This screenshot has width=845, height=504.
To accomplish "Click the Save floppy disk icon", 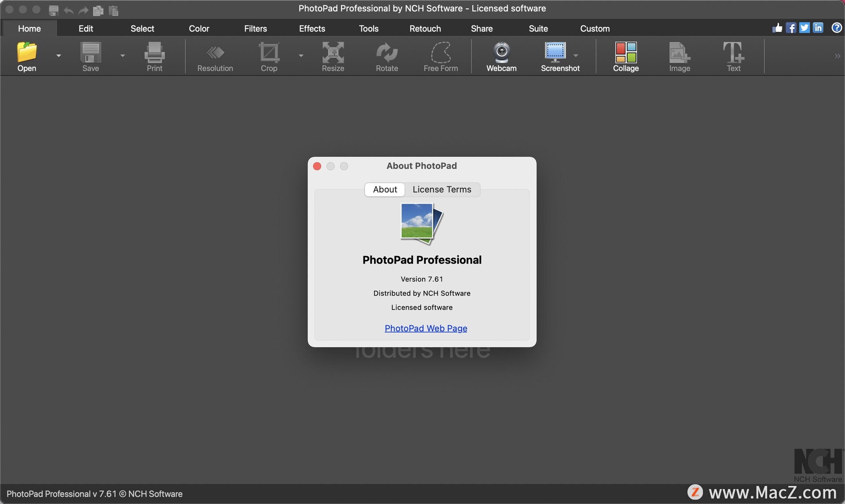I will pos(91,52).
